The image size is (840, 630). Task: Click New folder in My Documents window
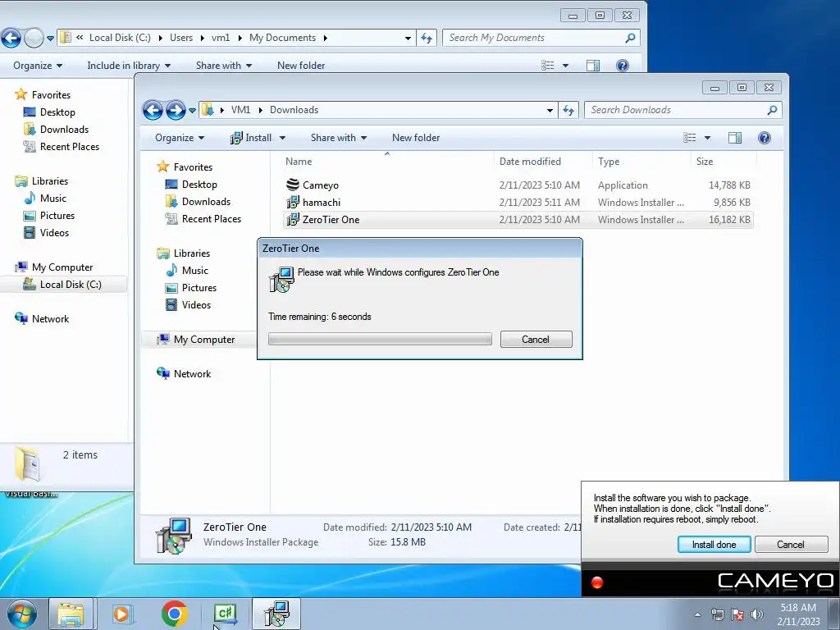tap(301, 66)
